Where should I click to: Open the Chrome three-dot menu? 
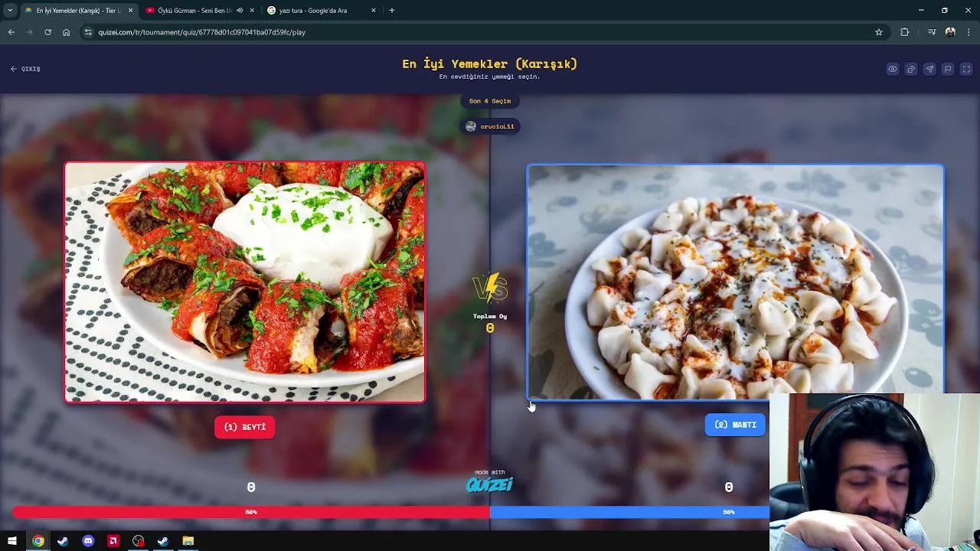[x=969, y=32]
